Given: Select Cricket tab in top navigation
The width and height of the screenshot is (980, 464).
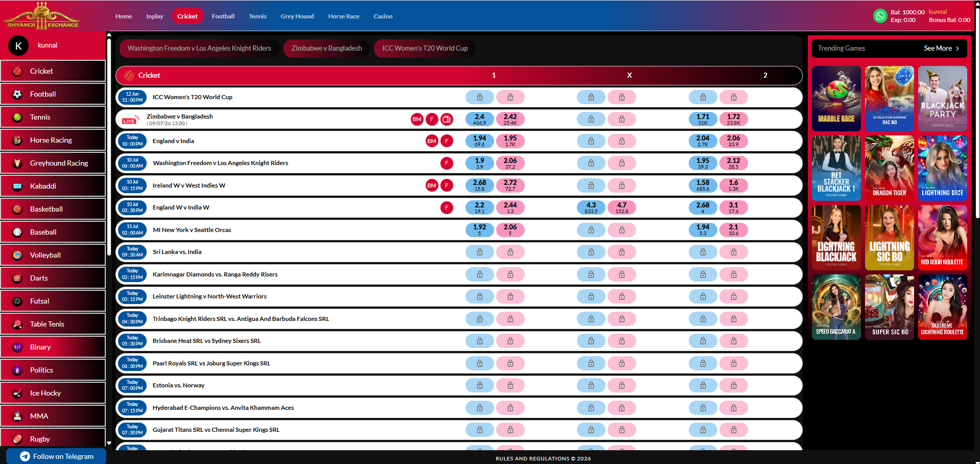Looking at the screenshot, I should click(188, 16).
